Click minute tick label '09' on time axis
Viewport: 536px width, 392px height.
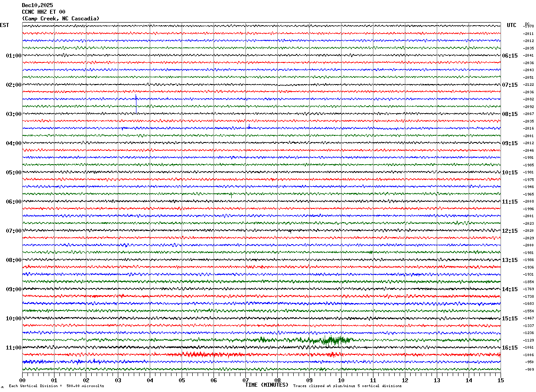[309, 380]
